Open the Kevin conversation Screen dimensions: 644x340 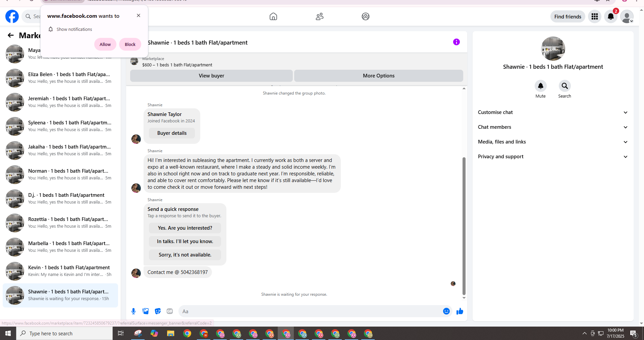click(x=60, y=271)
